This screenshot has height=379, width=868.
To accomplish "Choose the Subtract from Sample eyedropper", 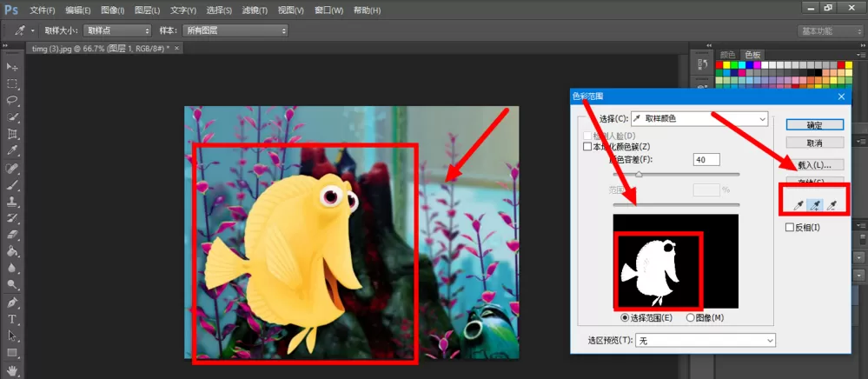I will (x=831, y=206).
